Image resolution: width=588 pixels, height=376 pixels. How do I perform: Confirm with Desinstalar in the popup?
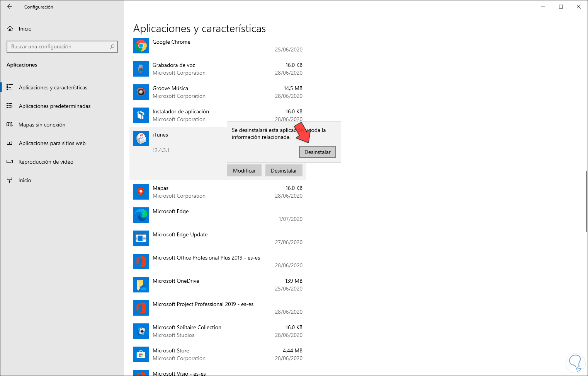pyautogui.click(x=318, y=152)
